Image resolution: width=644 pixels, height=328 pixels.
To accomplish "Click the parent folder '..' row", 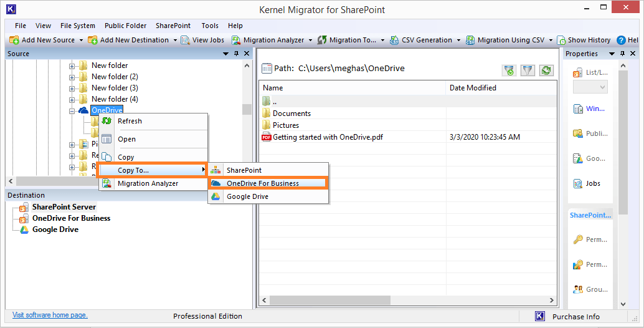I will pos(407,102).
